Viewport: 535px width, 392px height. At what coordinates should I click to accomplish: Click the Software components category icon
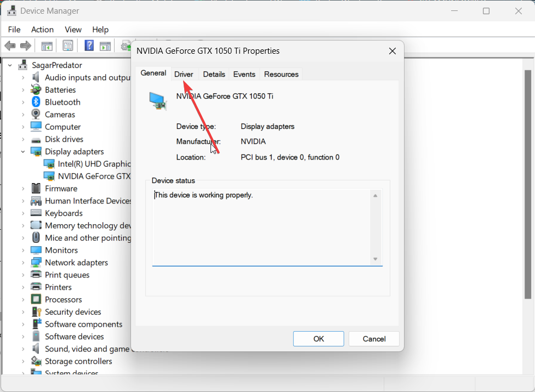(36, 324)
